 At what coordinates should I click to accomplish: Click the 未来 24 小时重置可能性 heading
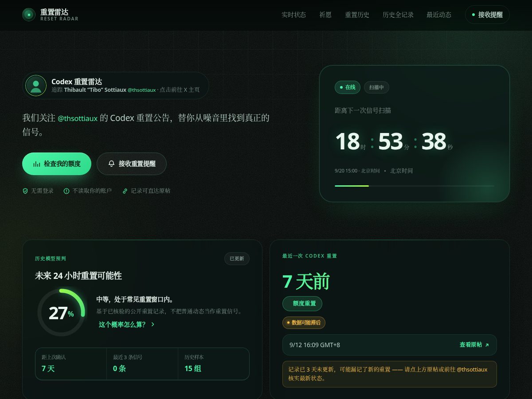[x=78, y=276]
